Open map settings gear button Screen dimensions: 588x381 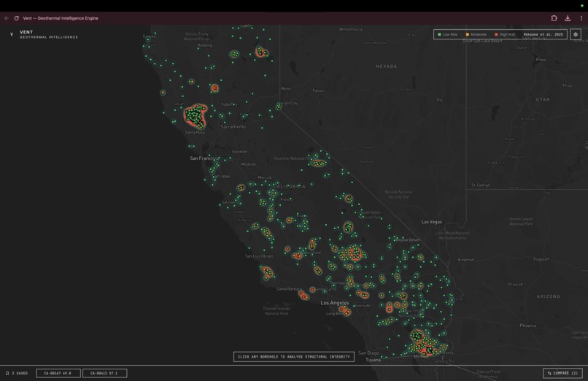576,34
